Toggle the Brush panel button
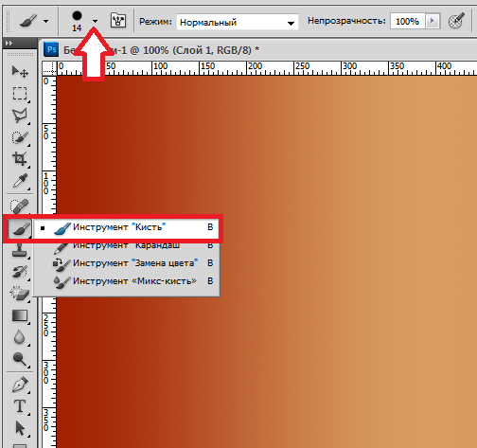 pos(118,21)
